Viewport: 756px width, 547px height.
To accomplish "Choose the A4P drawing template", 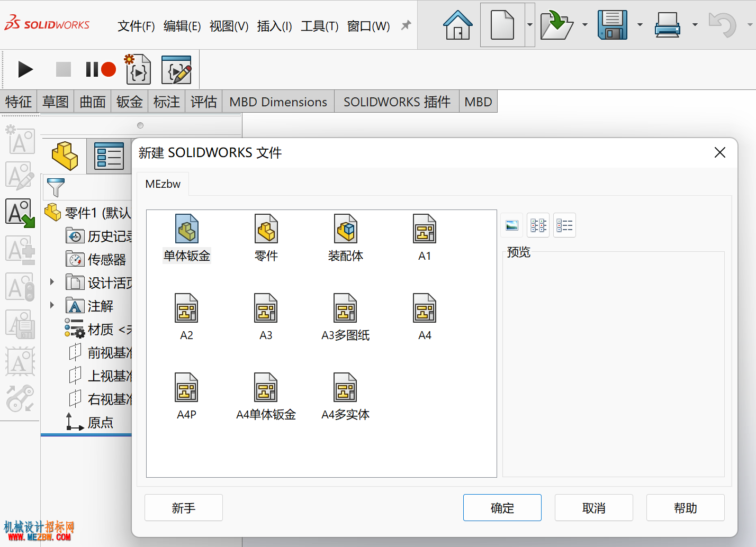I will click(x=186, y=397).
